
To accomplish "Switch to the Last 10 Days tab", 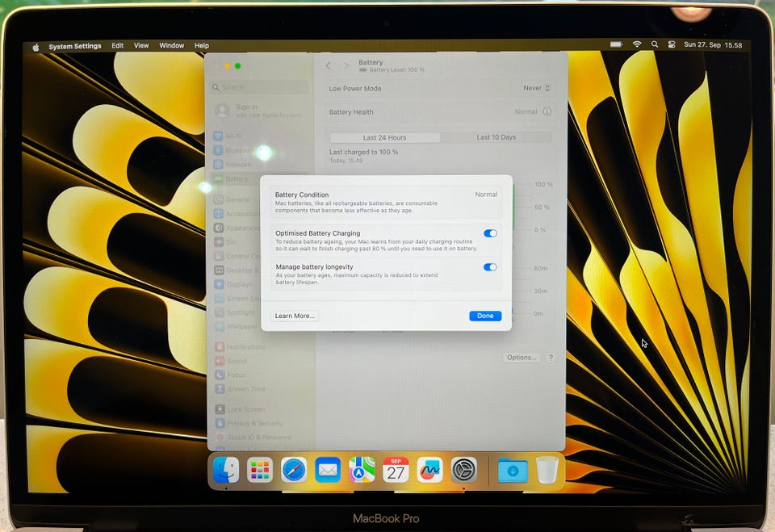I will [x=496, y=137].
